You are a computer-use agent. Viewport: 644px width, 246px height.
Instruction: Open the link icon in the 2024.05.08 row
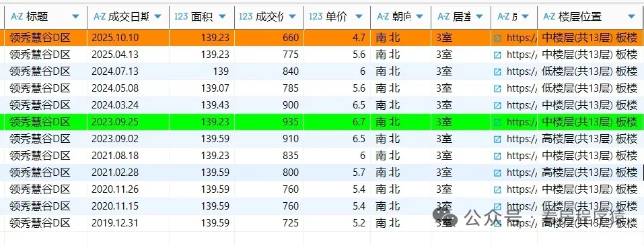(x=497, y=88)
